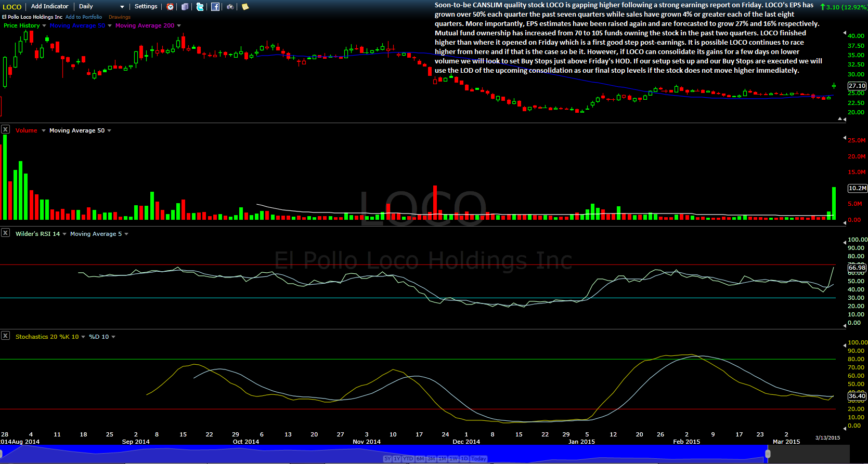
Task: Open the Wilder's RSI 14 dropdown
Action: (64, 234)
